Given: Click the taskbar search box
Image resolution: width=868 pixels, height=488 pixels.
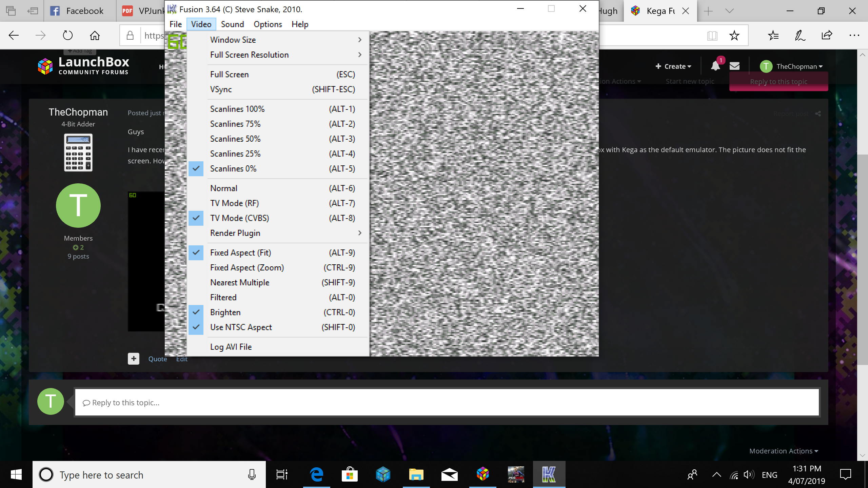Looking at the screenshot, I should point(149,474).
